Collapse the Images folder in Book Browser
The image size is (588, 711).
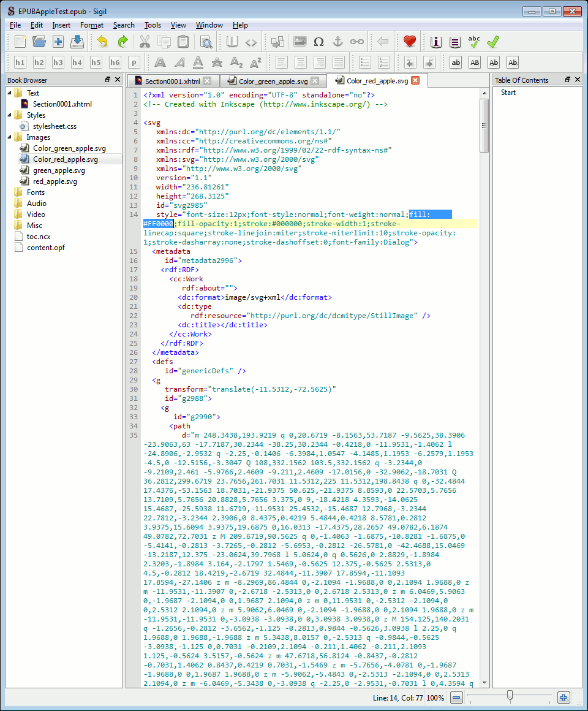9,137
